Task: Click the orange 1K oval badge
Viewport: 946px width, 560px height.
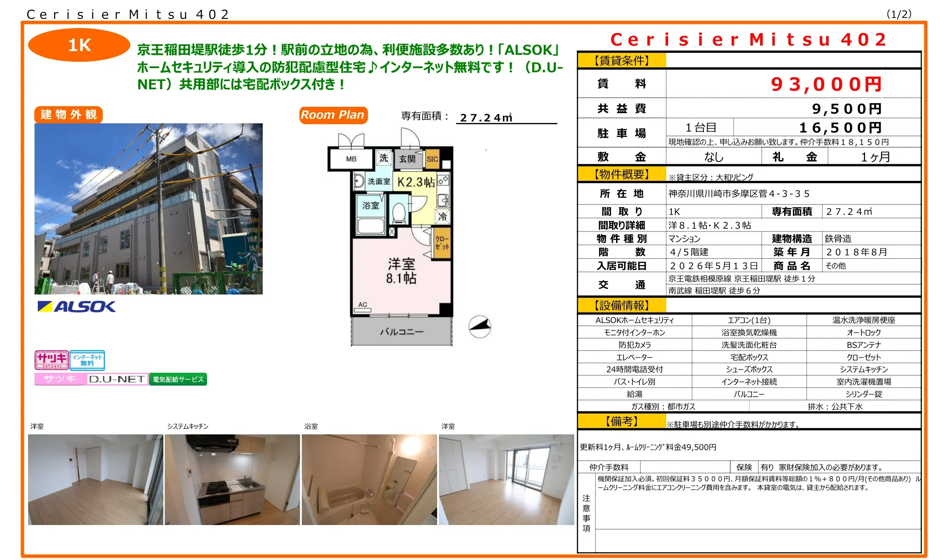Action: (x=79, y=45)
